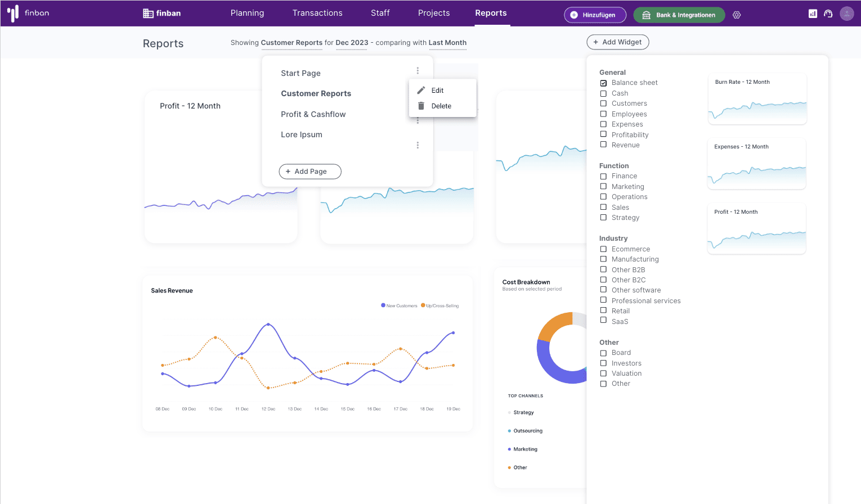Select the Burn Rate - 12 Month widget thumbnail
This screenshot has height=504, width=861.
click(757, 99)
